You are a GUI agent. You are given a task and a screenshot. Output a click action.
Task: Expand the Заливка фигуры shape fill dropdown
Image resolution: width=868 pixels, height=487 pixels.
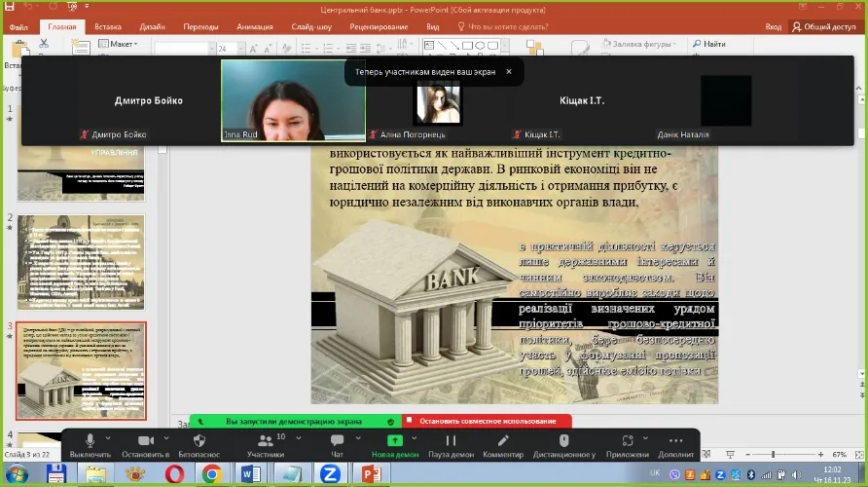(x=637, y=44)
